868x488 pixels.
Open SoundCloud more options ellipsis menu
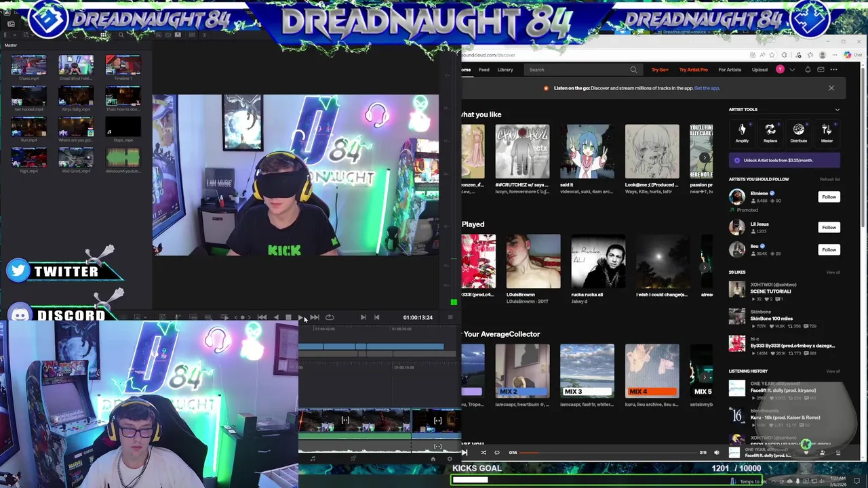coord(834,69)
